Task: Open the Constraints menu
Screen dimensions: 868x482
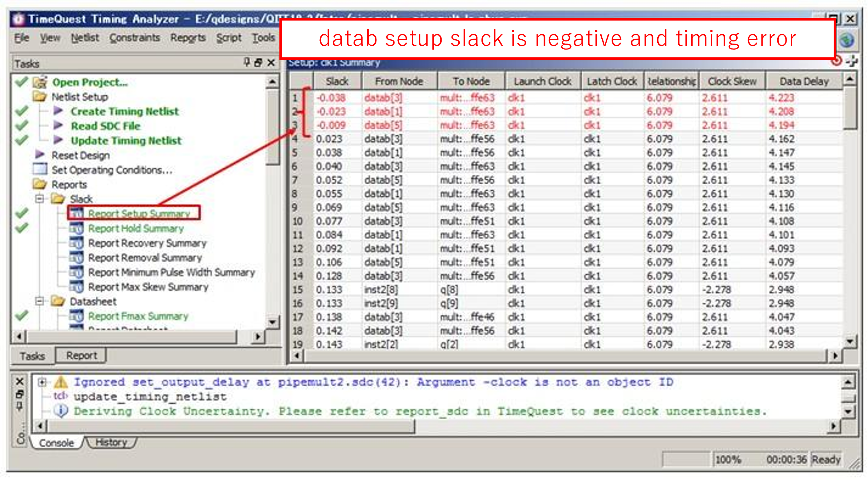Action: click(x=135, y=38)
